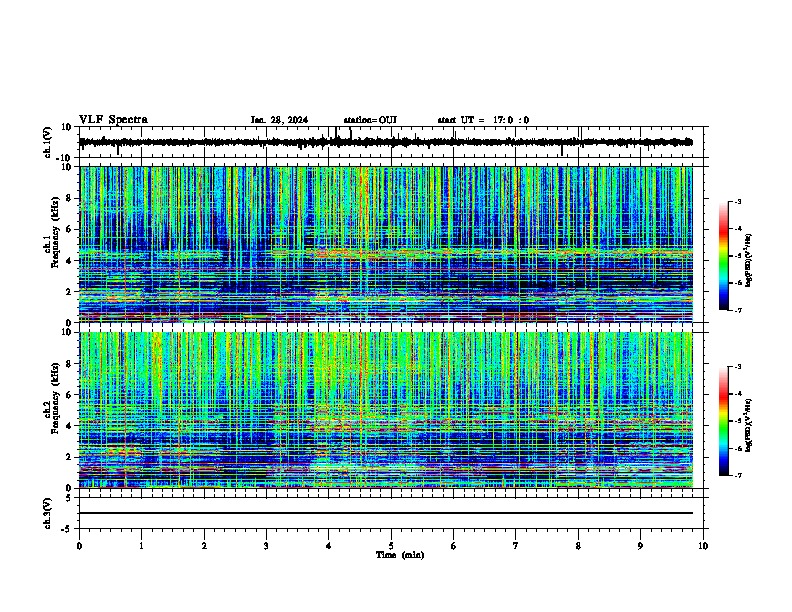Click the ch.2 spectrogram color scale bar

(724, 421)
